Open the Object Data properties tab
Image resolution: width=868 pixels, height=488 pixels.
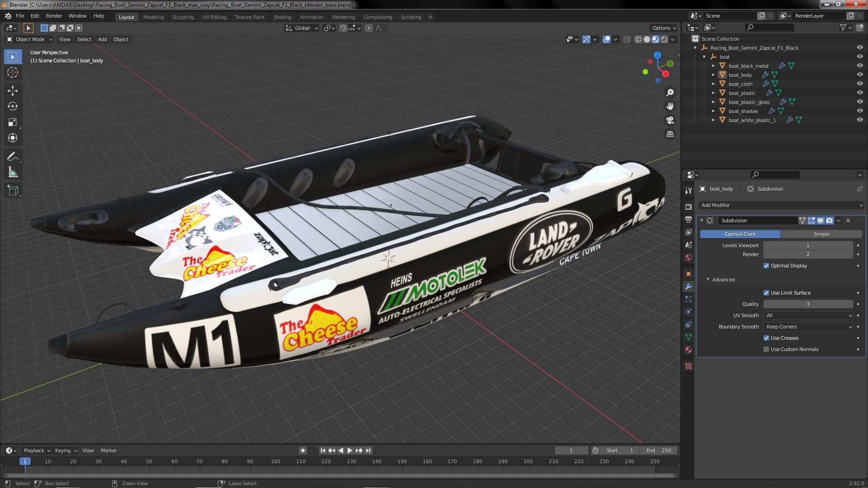(x=689, y=337)
